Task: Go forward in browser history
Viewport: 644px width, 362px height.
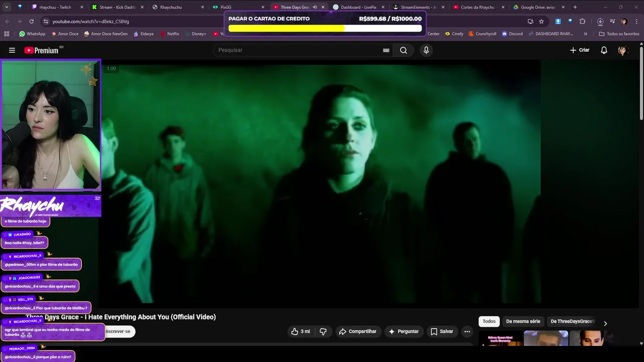Action: [x=19, y=22]
